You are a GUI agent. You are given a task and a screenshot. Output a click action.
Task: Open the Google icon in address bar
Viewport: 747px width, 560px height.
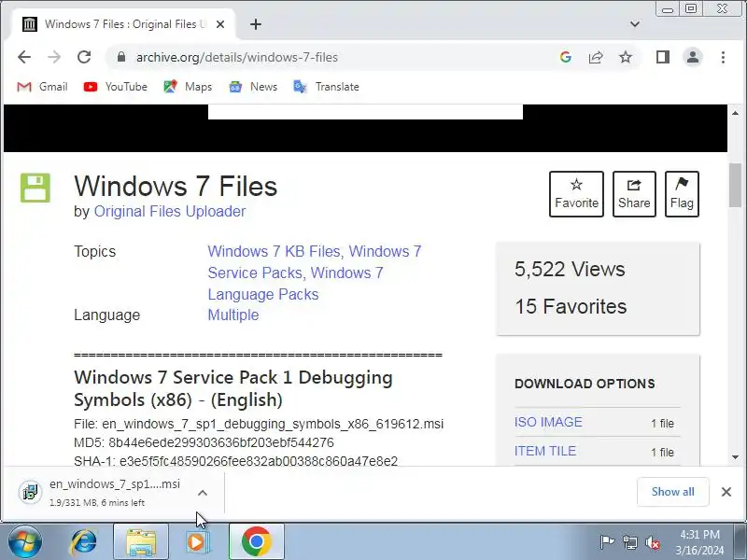[566, 57]
